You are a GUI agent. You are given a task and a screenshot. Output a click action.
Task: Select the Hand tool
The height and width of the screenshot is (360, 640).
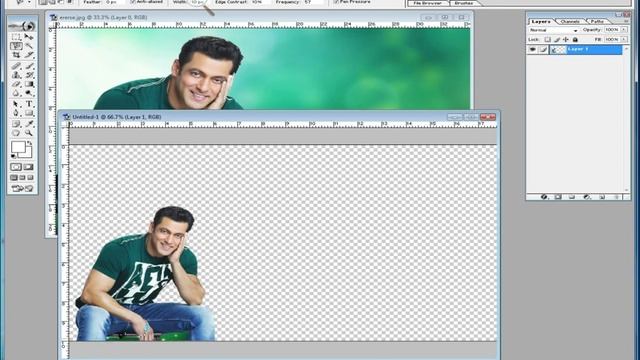point(16,133)
